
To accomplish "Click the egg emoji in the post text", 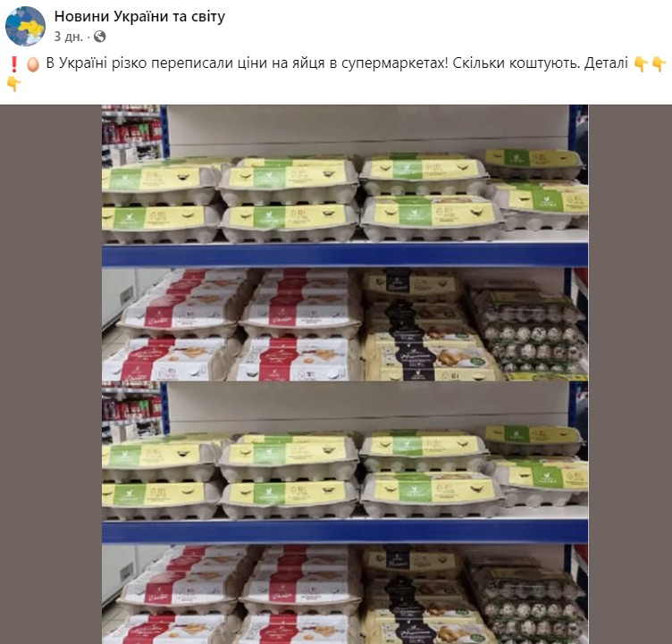I will (32, 63).
